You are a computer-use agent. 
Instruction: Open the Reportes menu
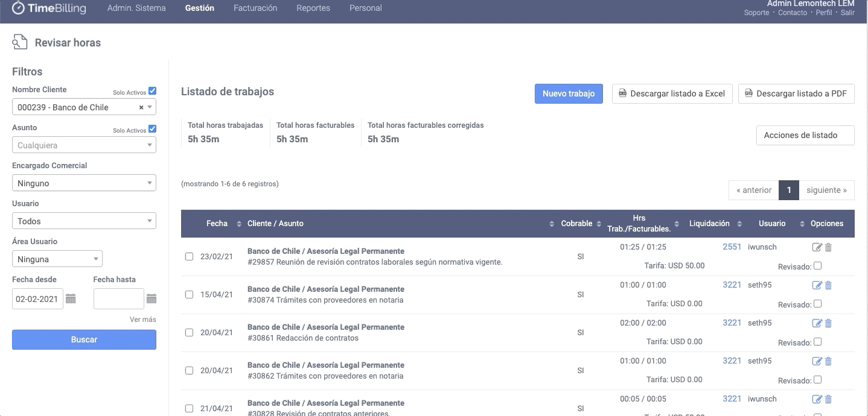[x=313, y=8]
